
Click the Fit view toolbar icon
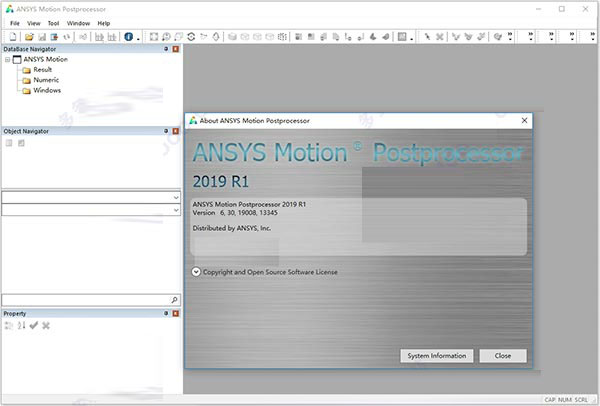tap(154, 37)
